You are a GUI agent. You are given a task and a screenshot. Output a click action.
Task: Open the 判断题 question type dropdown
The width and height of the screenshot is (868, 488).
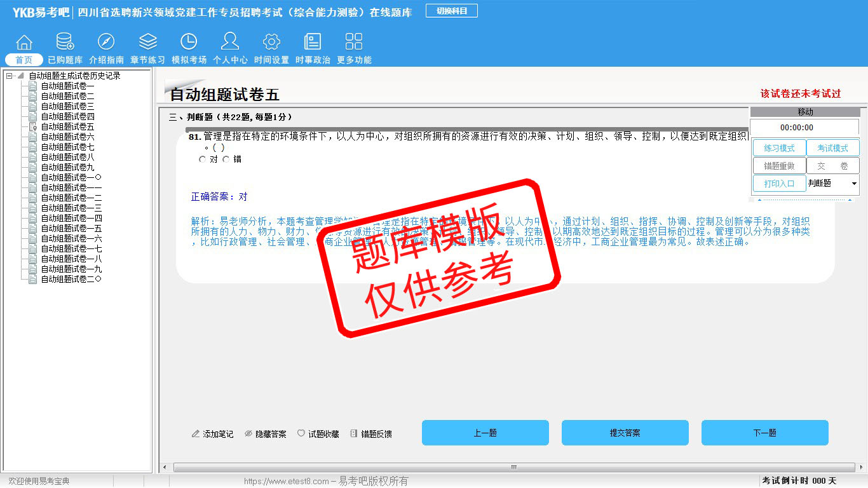tap(853, 184)
